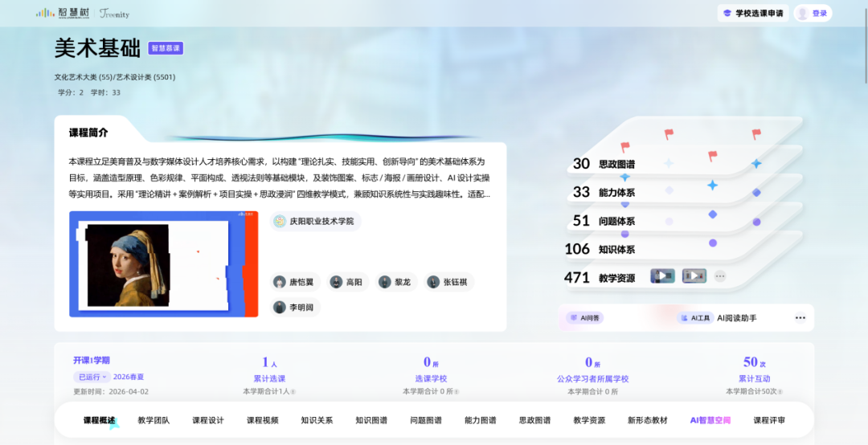The image size is (868, 445).
Task: Click the info icon beside 本学期合计50次
Action: click(x=780, y=392)
